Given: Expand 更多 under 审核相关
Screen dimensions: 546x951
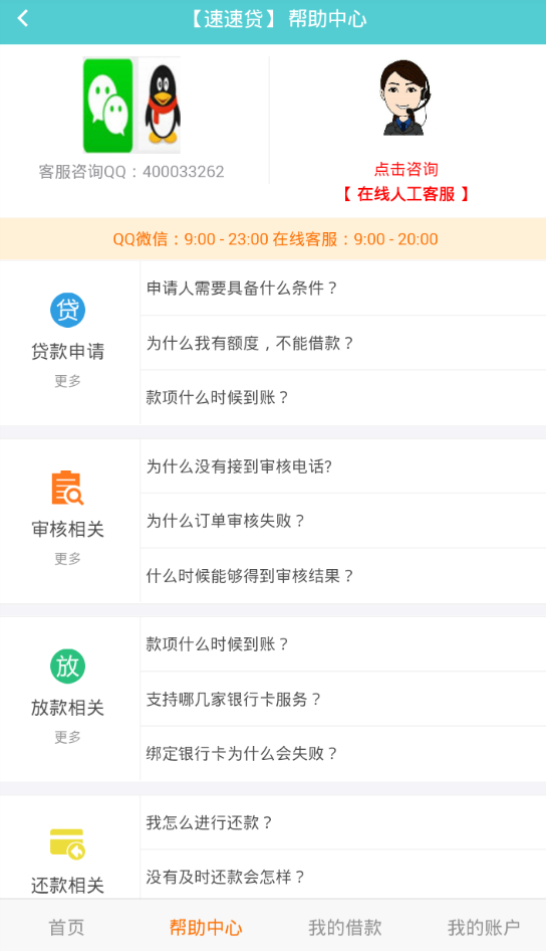Looking at the screenshot, I should click(x=67, y=559).
